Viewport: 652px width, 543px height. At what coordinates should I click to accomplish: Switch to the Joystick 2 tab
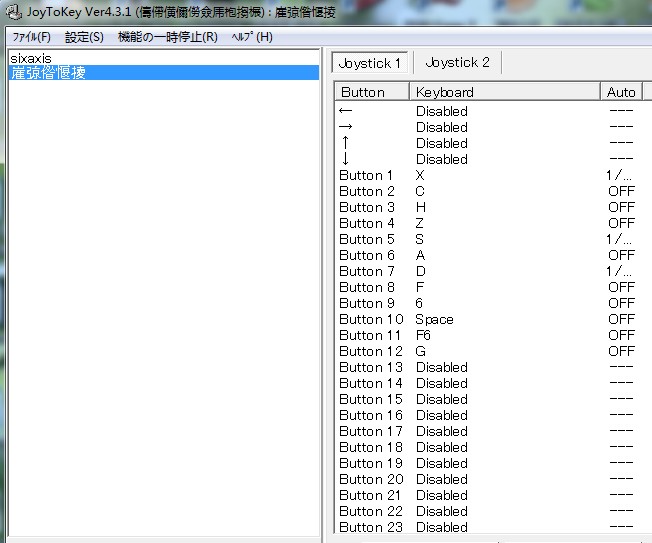coord(457,62)
